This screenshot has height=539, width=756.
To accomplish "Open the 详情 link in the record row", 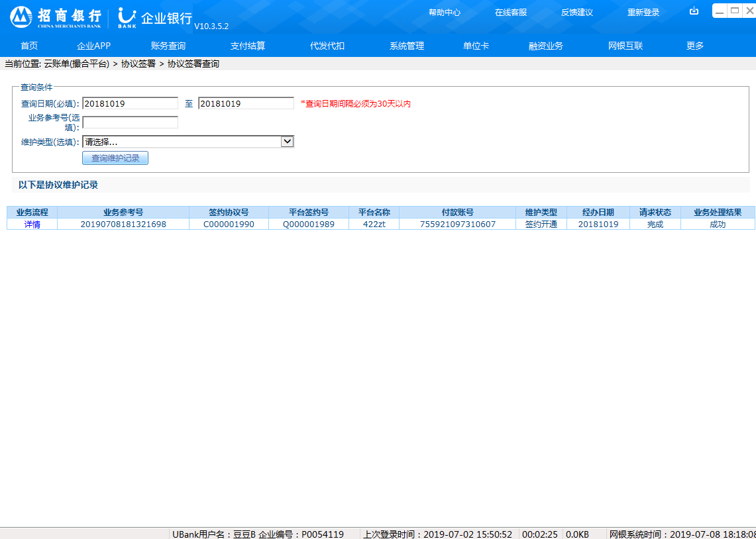I will 32,224.
